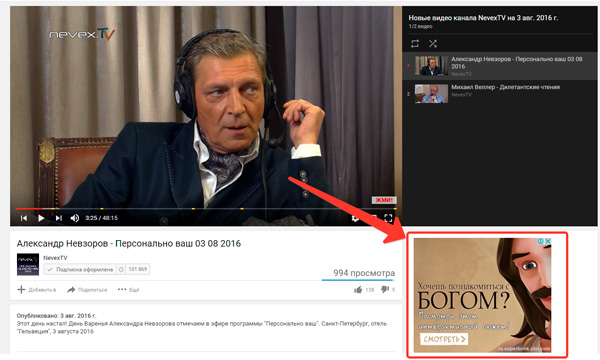Viewport: 600px width, 360px height.
Task: Open the NevexTV channel link
Action: click(55, 258)
